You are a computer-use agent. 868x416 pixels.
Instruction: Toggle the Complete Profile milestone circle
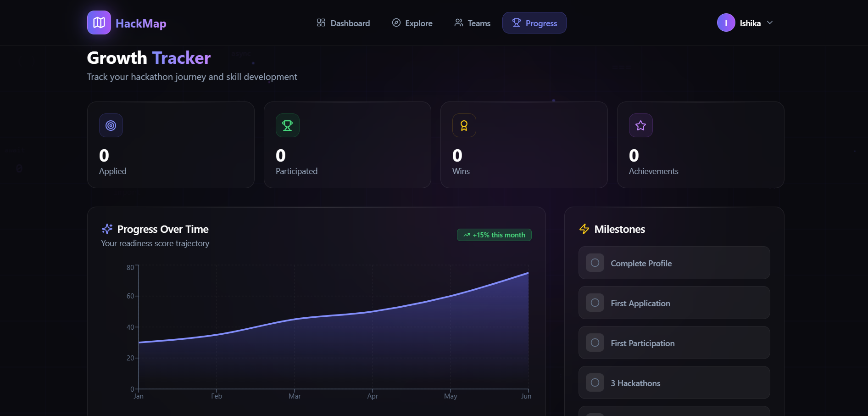(x=595, y=263)
